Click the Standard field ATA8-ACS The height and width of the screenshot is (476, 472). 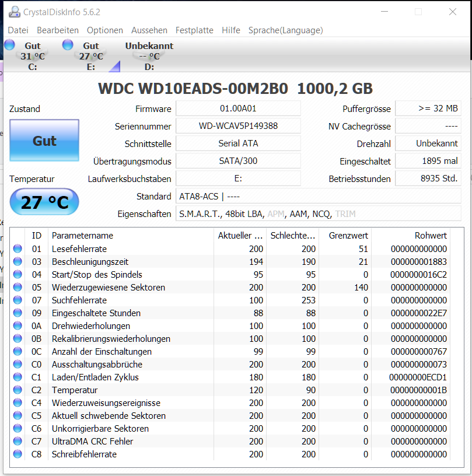click(x=319, y=197)
